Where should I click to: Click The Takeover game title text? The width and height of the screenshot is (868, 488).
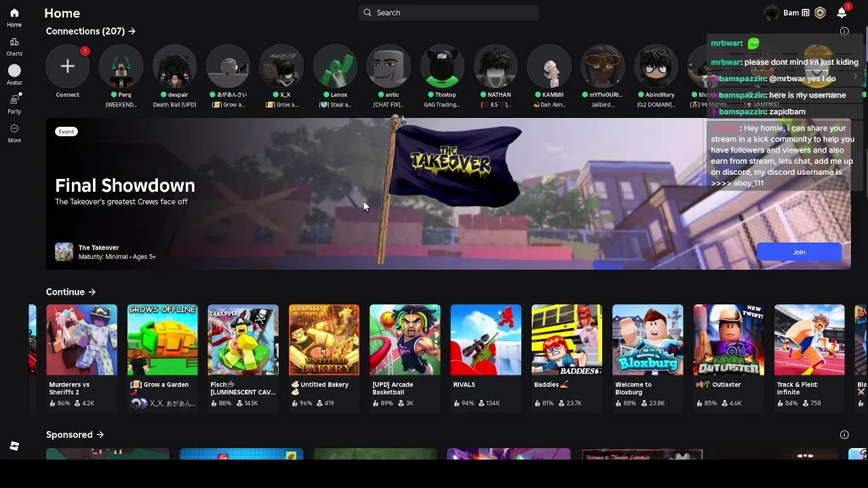click(x=98, y=248)
